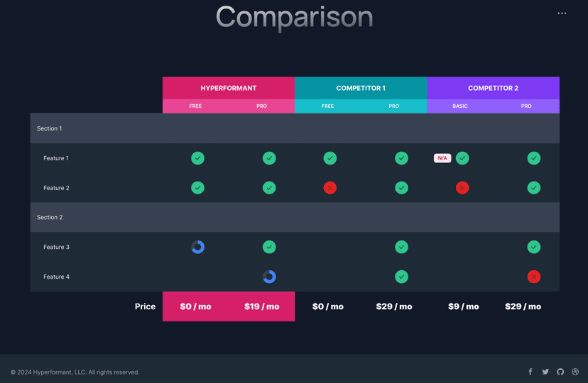588x383 pixels.
Task: Click partial progress circle for Hyperformant Pro Feature 4
Action: point(269,277)
